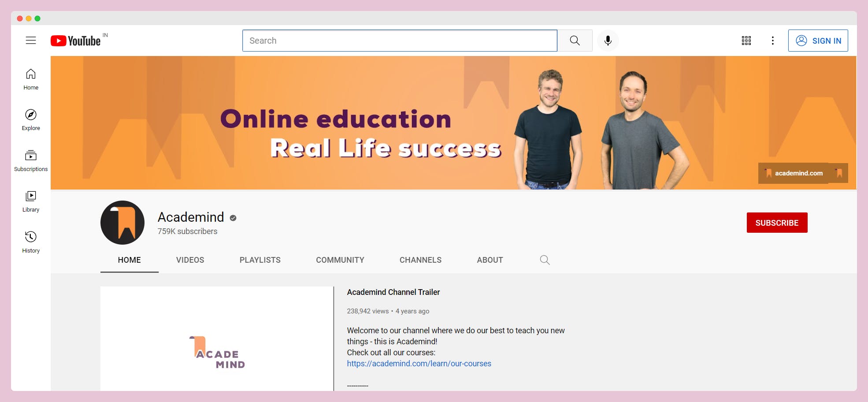Open the PLAYLISTS tab
868x402 pixels.
(260, 260)
